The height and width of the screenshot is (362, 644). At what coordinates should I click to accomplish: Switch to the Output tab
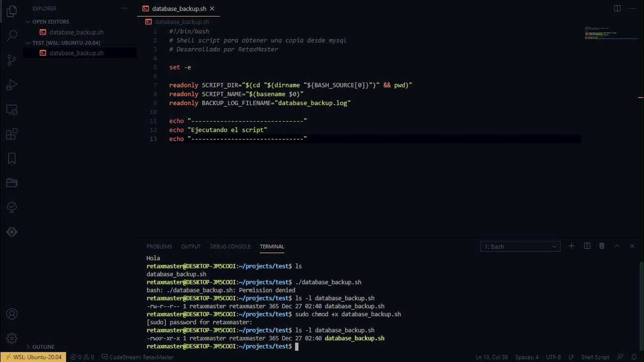pos(191,246)
